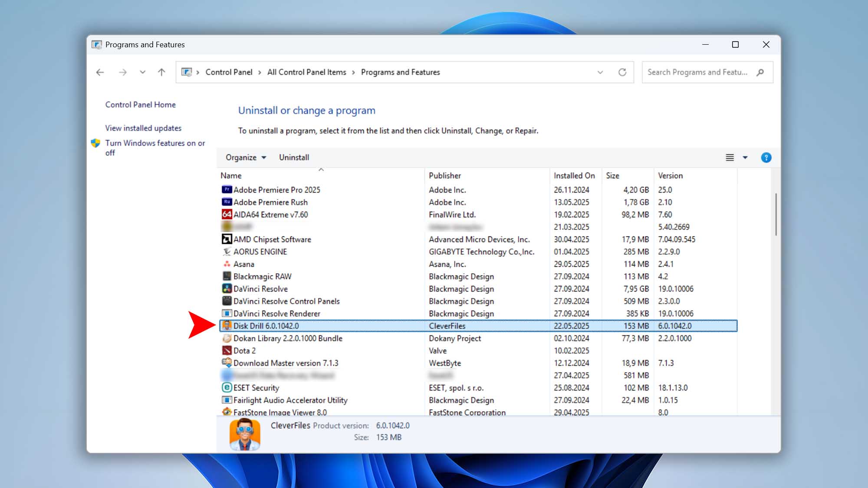
Task: Expand chevron after All Control Panel Items
Action: 353,72
